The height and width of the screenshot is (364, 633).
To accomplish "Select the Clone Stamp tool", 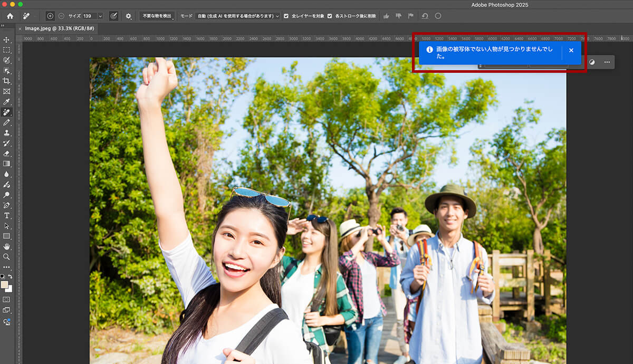I will click(7, 132).
